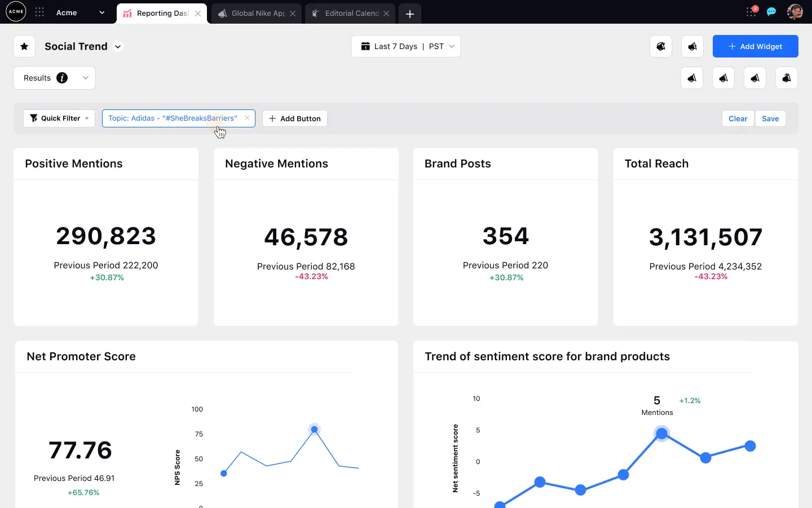
Task: Open the chat messages icon
Action: click(771, 12)
